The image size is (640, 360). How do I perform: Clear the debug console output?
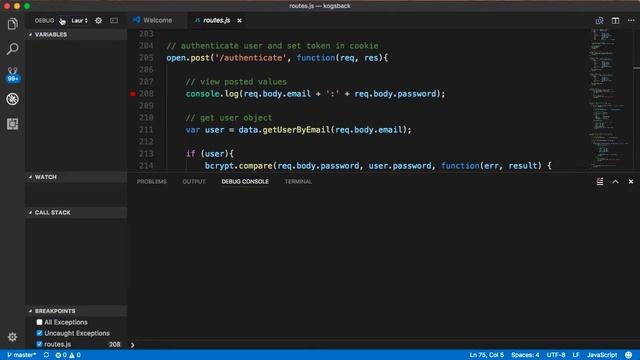tap(600, 182)
